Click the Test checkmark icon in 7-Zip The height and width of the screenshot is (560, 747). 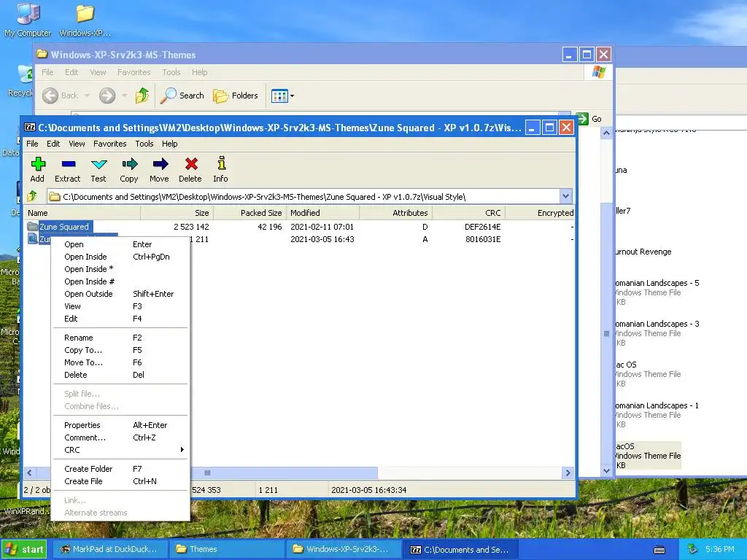[x=98, y=164]
